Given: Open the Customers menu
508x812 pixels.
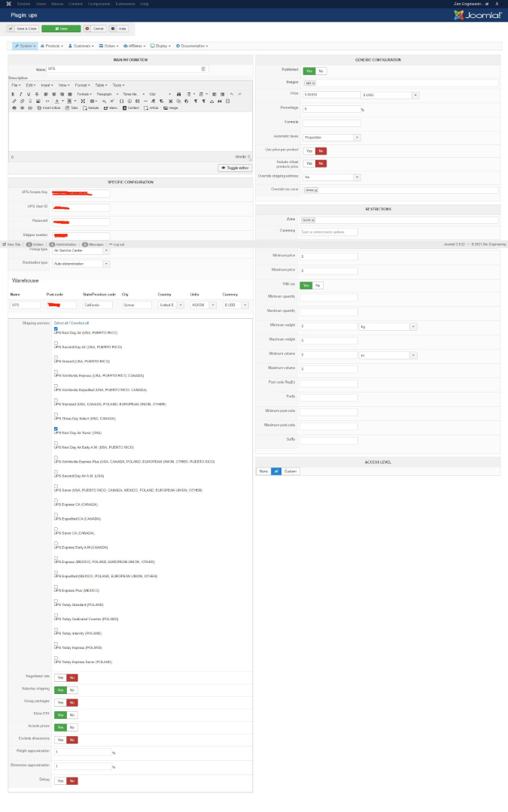Looking at the screenshot, I should click(x=81, y=46).
